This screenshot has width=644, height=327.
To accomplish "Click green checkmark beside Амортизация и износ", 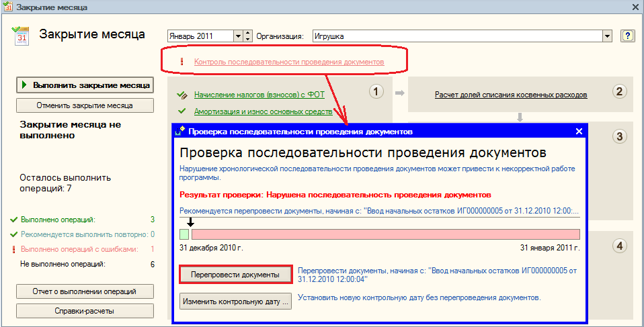I will pos(182,111).
